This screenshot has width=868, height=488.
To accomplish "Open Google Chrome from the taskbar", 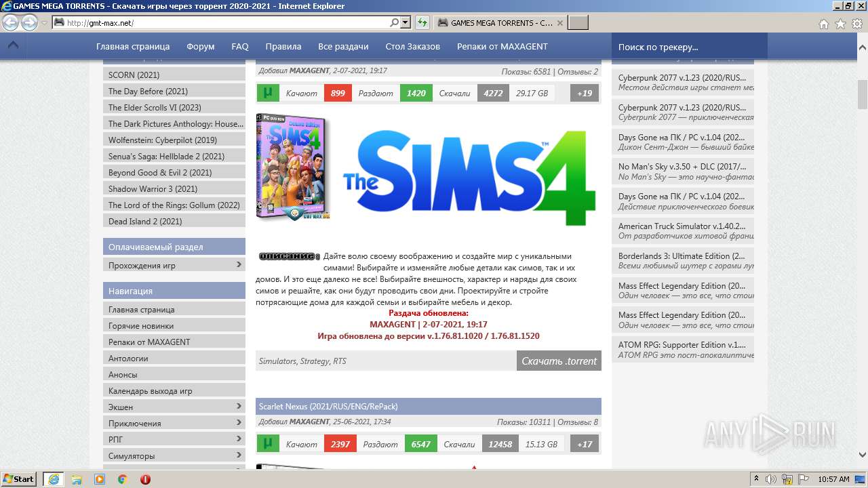I will 122,479.
